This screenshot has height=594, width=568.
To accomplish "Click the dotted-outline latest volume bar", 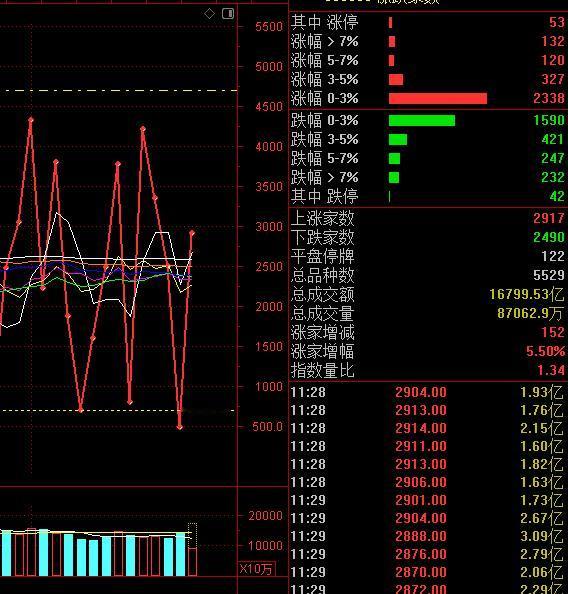I will coord(192,549).
